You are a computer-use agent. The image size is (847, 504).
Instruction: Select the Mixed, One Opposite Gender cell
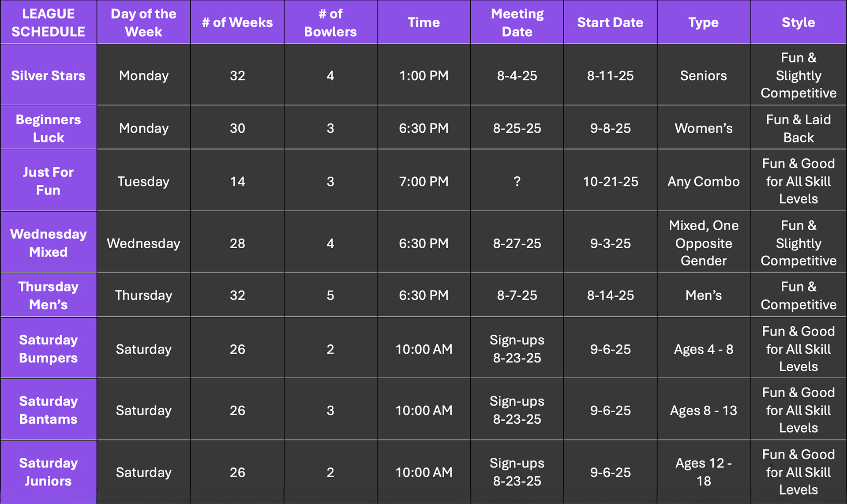[x=704, y=243]
